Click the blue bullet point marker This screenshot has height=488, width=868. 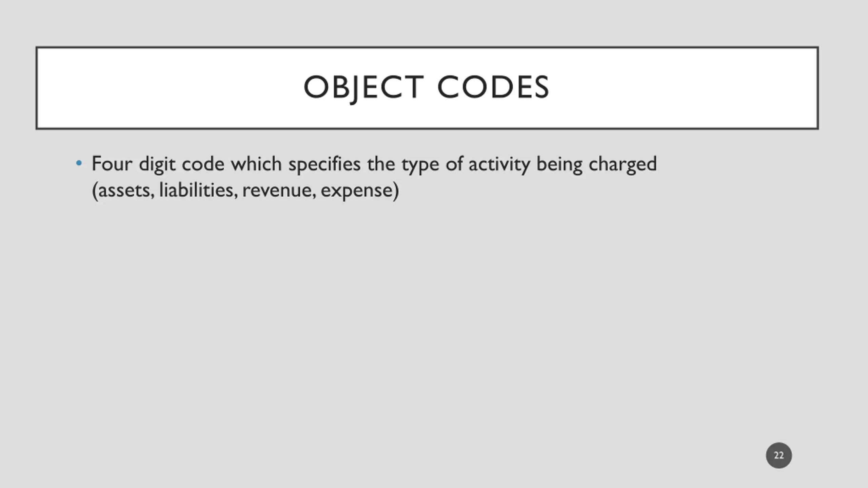pos(79,163)
